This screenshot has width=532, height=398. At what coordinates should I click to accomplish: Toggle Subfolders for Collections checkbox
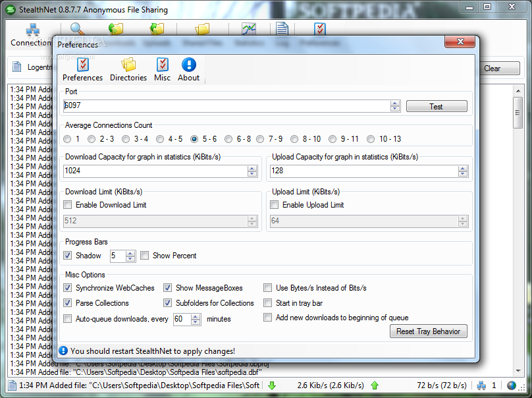tap(167, 303)
